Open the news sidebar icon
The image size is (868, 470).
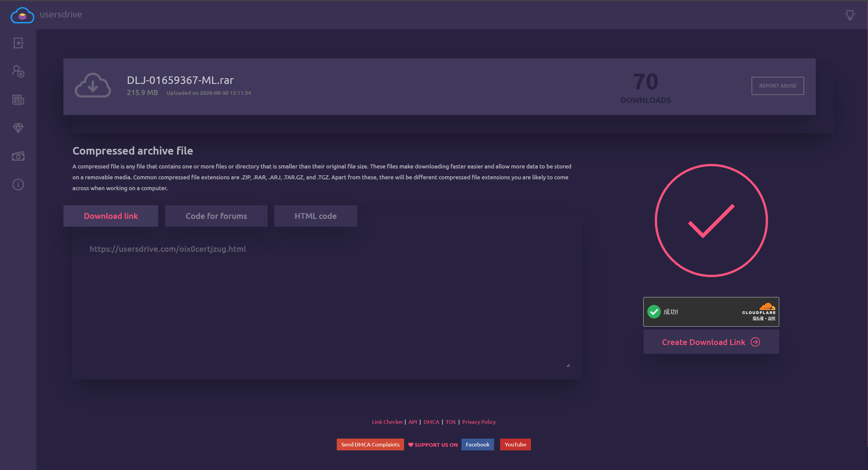[18, 100]
